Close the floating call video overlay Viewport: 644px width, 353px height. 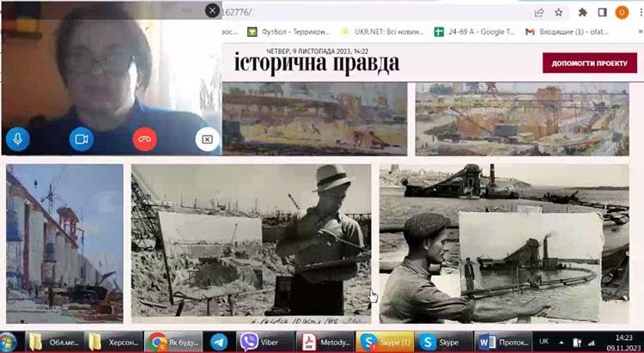click(x=212, y=10)
